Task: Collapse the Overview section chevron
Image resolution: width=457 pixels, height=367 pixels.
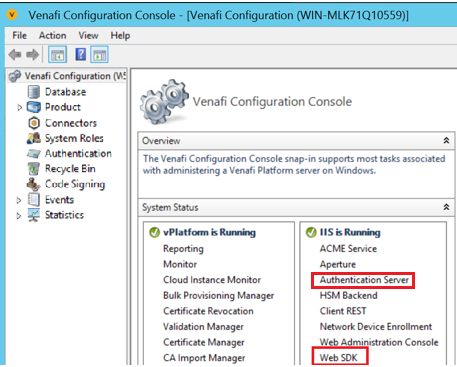Action: 446,141
